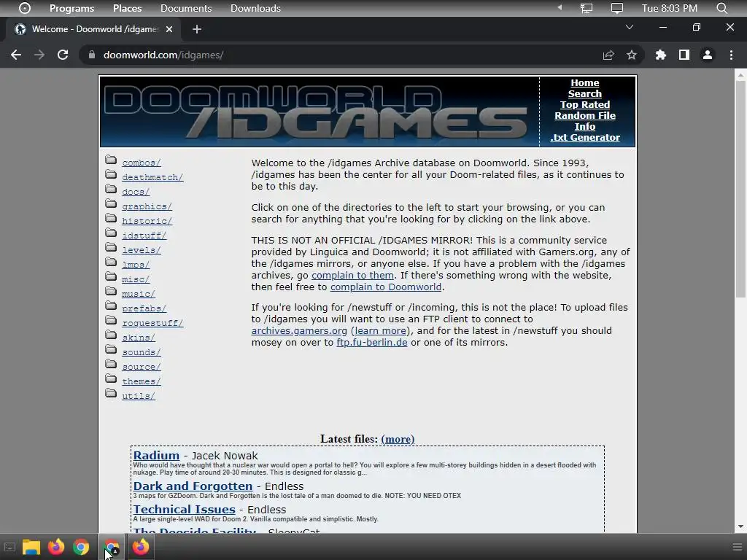Click the deathmatch folder icon

click(x=111, y=174)
